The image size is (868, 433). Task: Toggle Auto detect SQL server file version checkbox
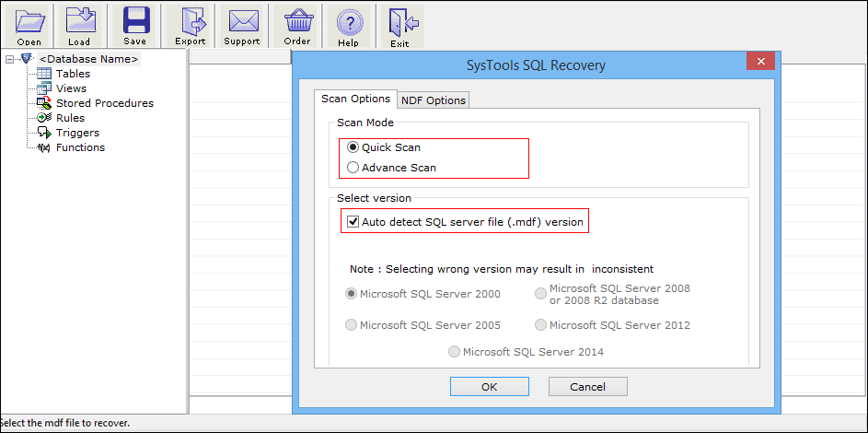pyautogui.click(x=352, y=222)
